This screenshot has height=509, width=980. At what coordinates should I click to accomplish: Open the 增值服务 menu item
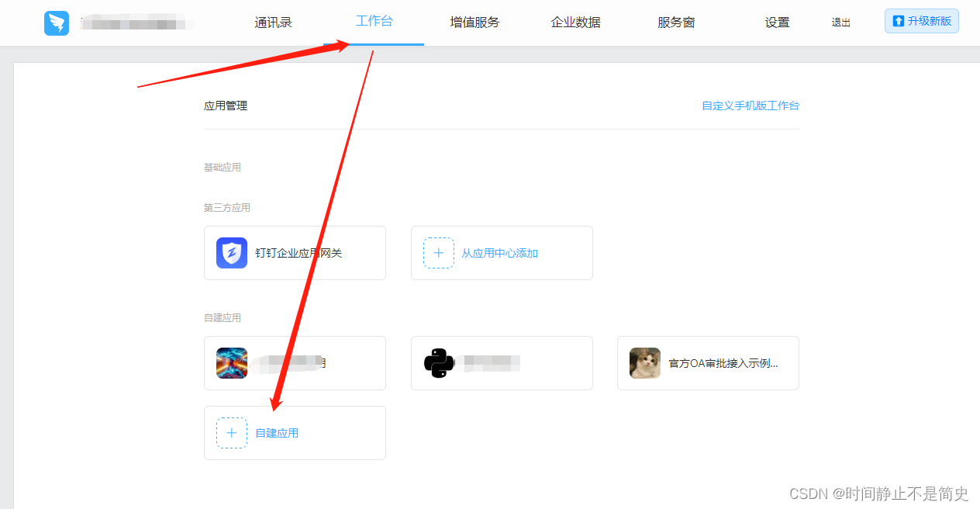474,23
